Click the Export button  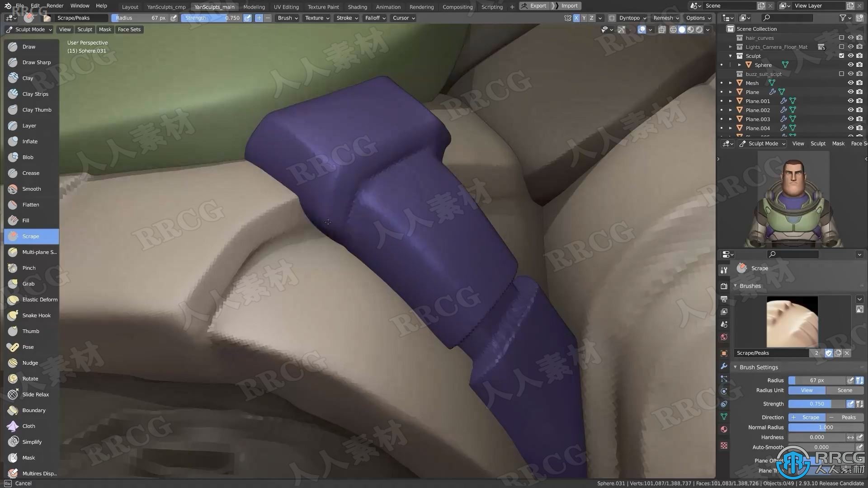533,6
